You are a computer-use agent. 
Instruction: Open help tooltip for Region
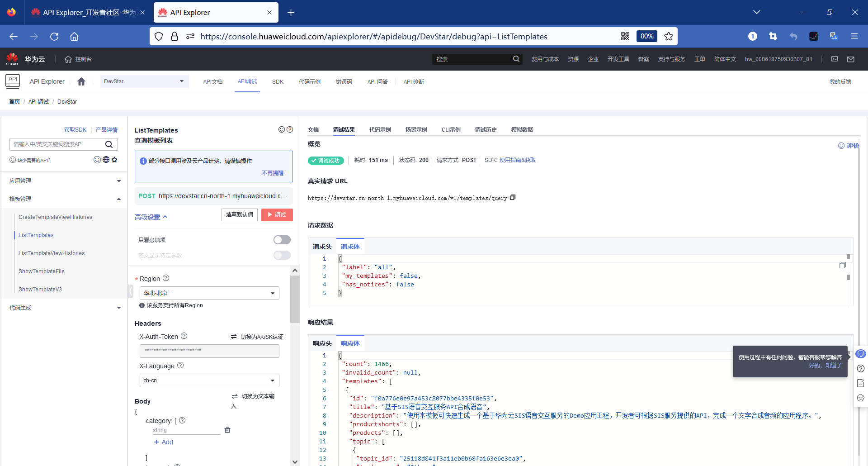tap(166, 278)
